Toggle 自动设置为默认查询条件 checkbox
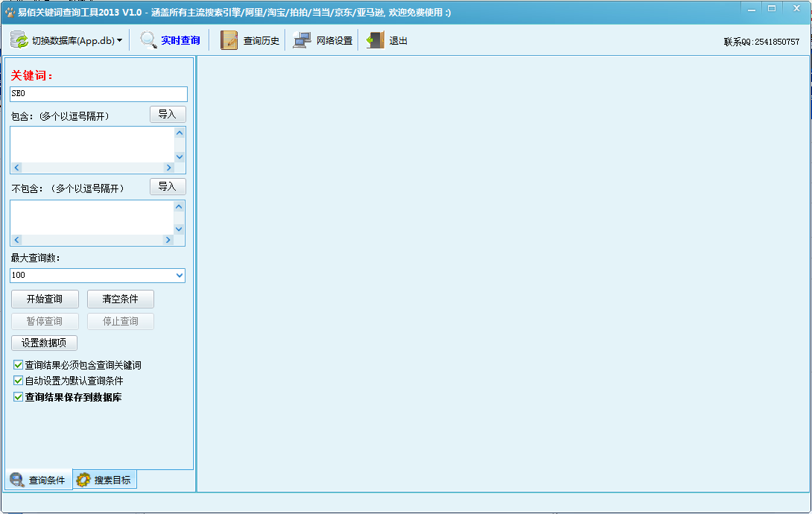 19,381
